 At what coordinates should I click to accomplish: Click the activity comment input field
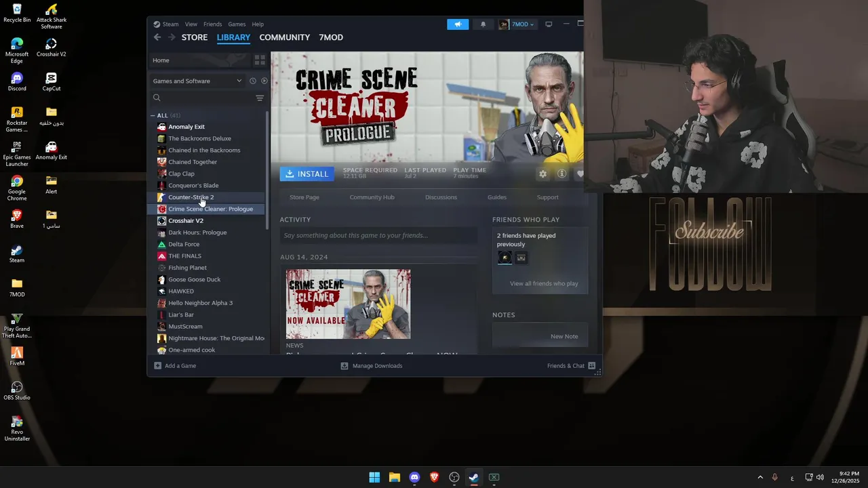click(378, 235)
